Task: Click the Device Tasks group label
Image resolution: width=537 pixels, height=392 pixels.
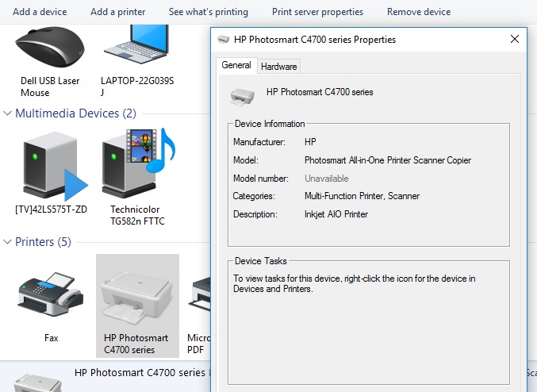Action: [x=261, y=261]
